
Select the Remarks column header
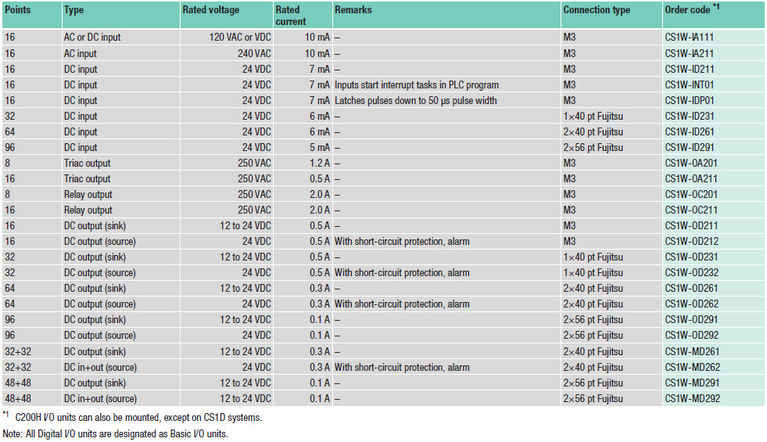click(x=354, y=9)
